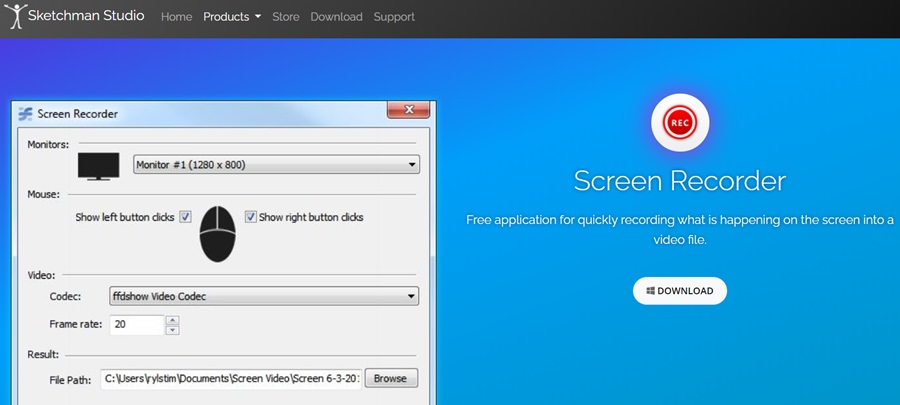Visit the Support page

point(394,17)
